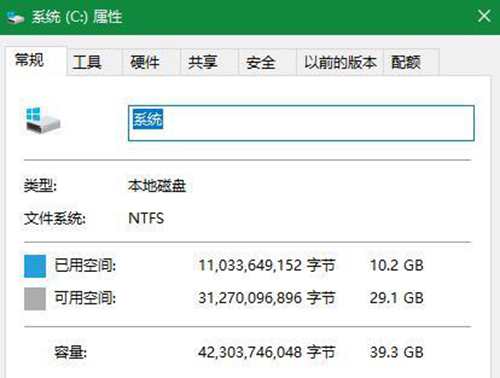Click the NTFS file system value
The width and height of the screenshot is (500, 378).
tap(146, 218)
